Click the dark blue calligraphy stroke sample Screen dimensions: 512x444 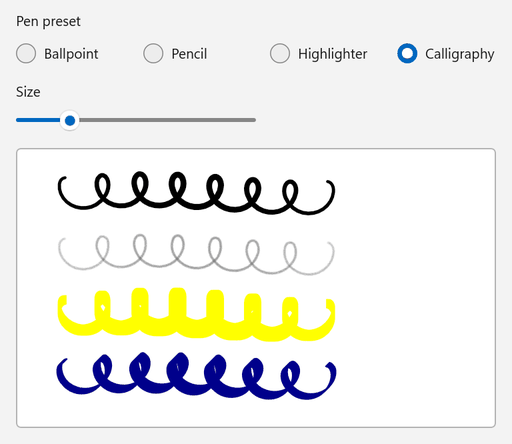[196, 376]
